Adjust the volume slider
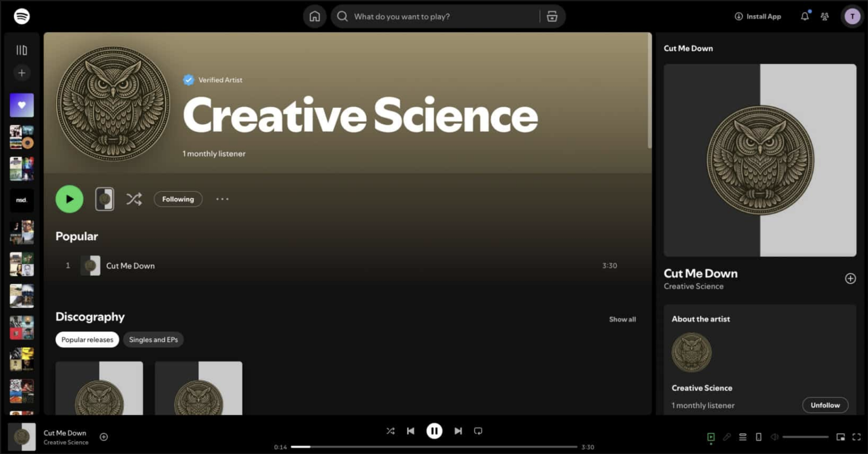The height and width of the screenshot is (454, 868). pos(806,437)
